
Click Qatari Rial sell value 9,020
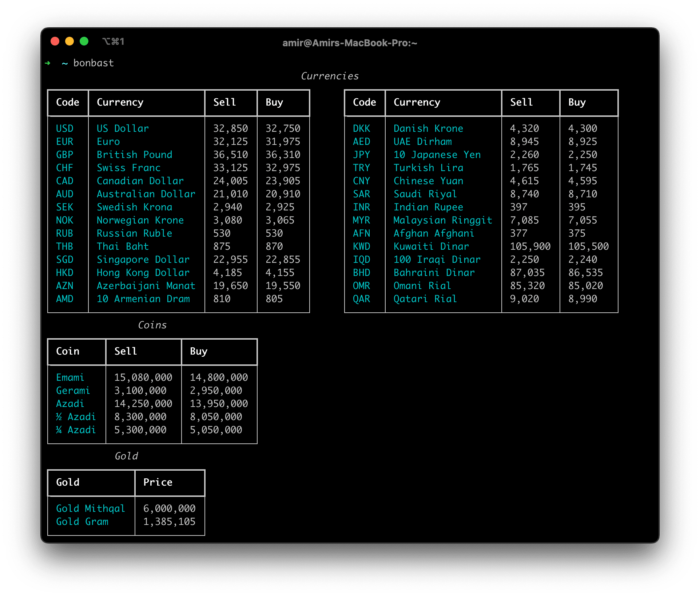(x=525, y=299)
